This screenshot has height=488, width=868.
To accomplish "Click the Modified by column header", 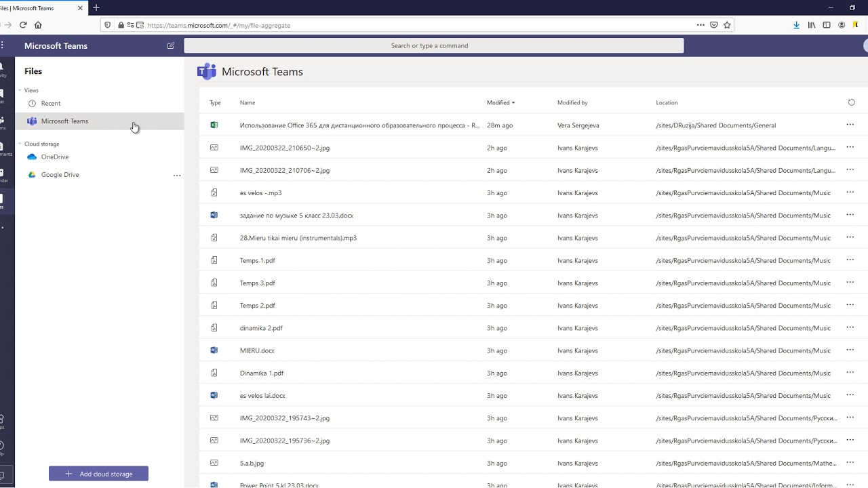I will click(x=572, y=102).
